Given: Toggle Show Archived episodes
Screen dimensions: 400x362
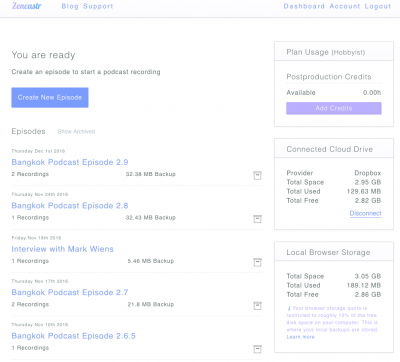Looking at the screenshot, I should [76, 131].
